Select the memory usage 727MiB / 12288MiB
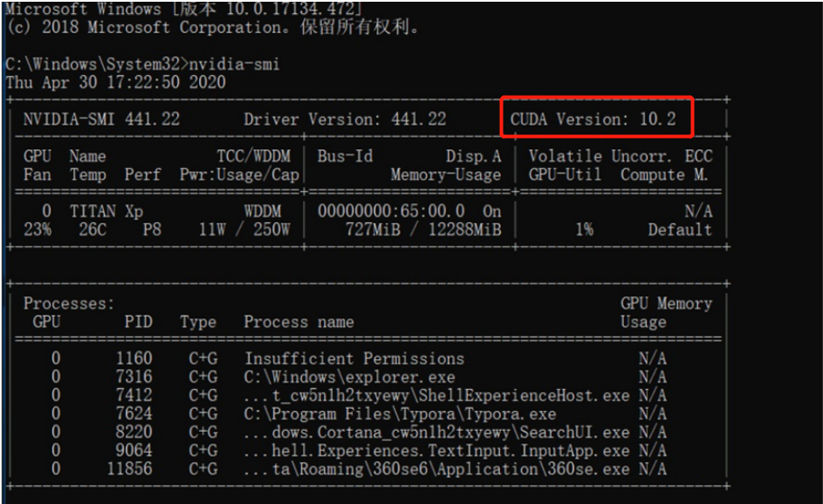The image size is (823, 504). point(423,229)
